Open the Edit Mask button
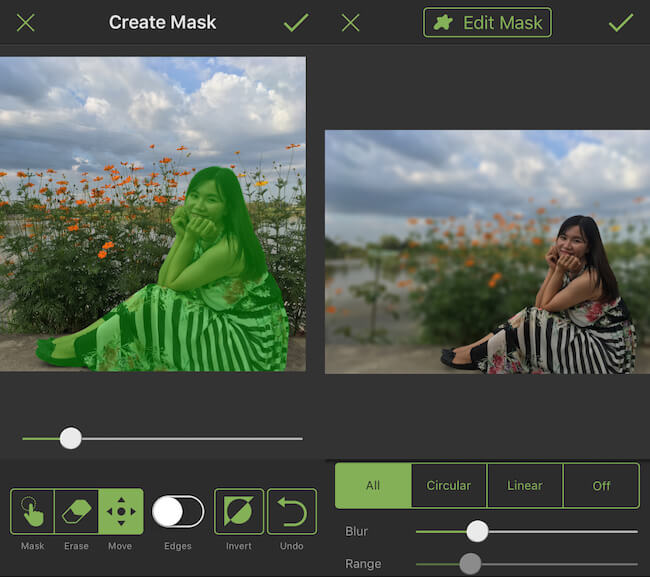This screenshot has width=650, height=577. point(487,23)
